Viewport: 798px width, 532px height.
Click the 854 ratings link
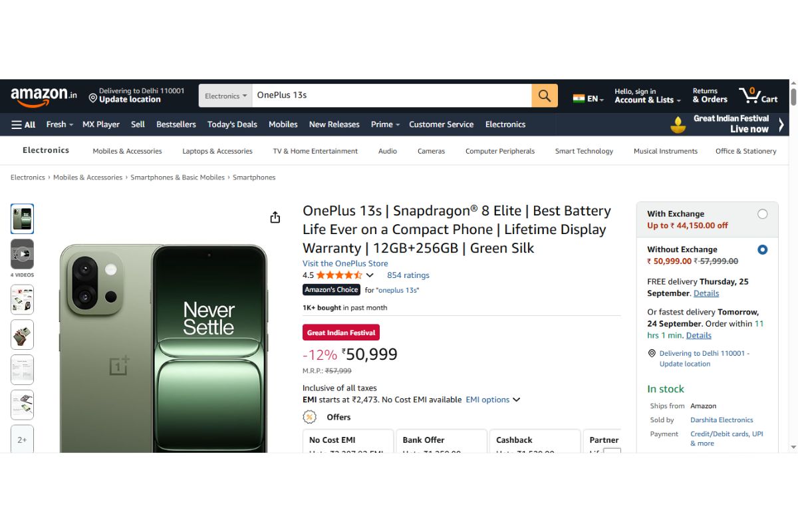tap(408, 275)
